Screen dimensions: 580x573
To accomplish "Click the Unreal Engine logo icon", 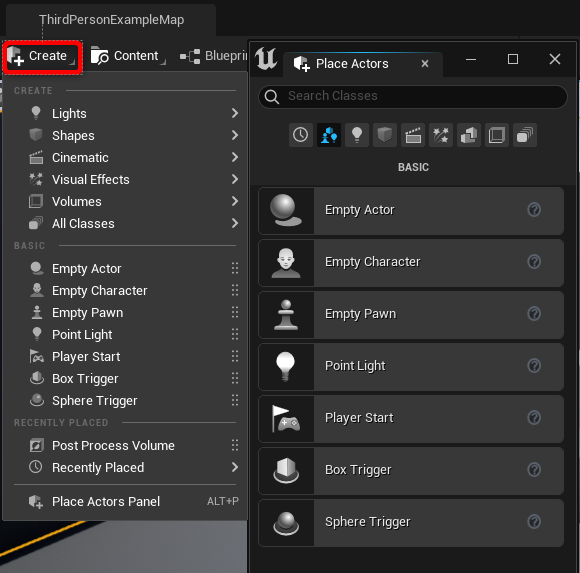I will point(266,59).
